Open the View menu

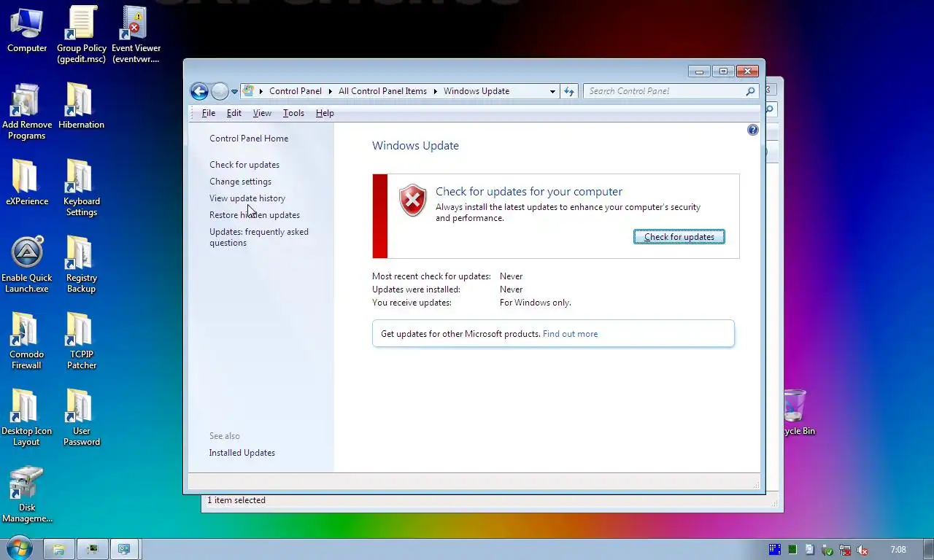pyautogui.click(x=262, y=113)
